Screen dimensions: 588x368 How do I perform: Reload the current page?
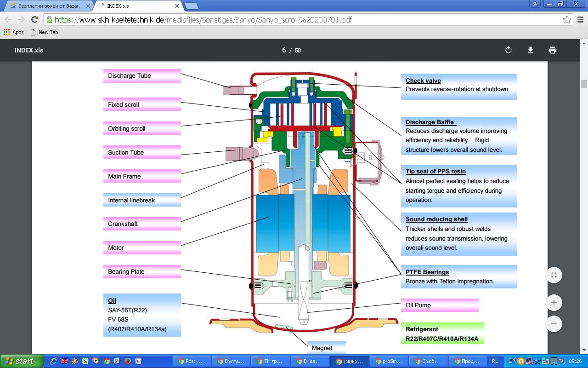pos(34,19)
